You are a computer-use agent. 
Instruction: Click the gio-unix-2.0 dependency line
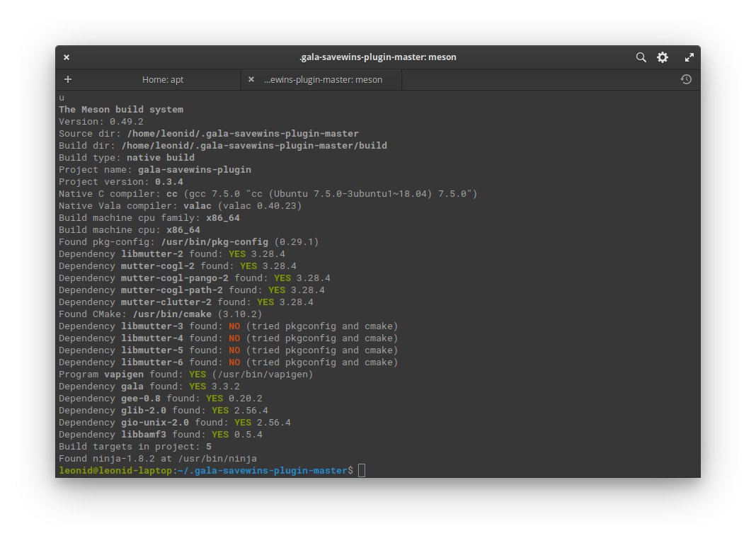click(175, 423)
